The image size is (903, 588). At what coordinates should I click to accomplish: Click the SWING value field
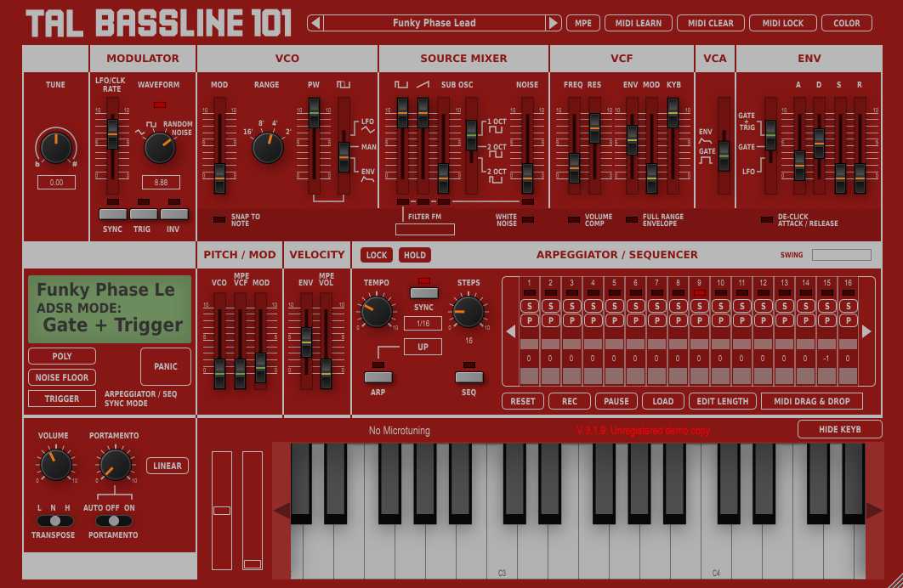tap(842, 255)
